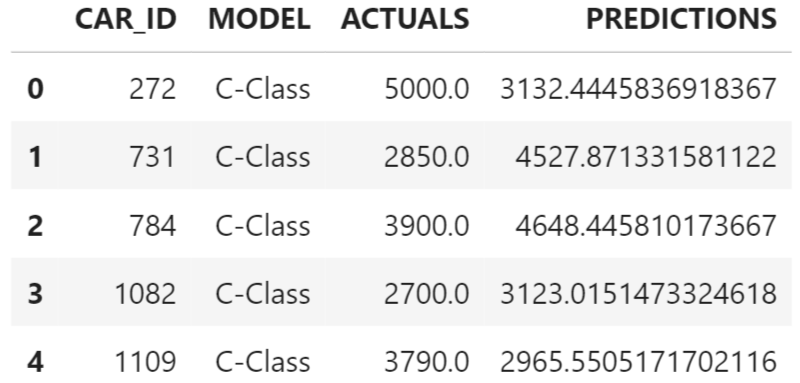Click the ACTUALS value 3900.0
800x383 pixels.
[x=427, y=225]
